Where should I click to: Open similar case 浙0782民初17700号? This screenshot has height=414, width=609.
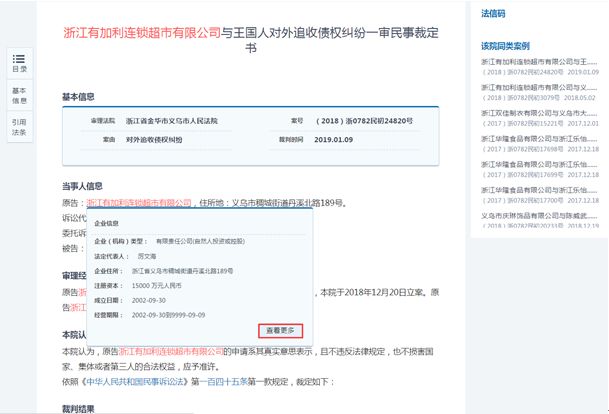(540, 195)
